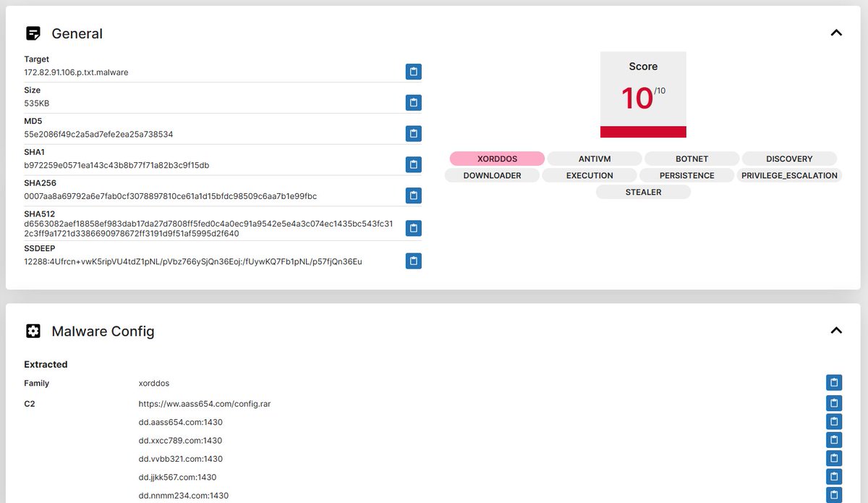Click the 535KB size value
Image resolution: width=868 pixels, height=503 pixels.
(x=37, y=103)
